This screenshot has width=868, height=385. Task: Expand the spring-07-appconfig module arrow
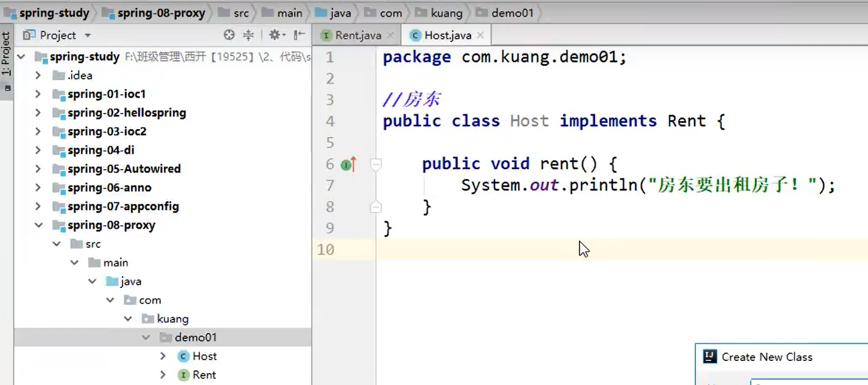point(38,207)
